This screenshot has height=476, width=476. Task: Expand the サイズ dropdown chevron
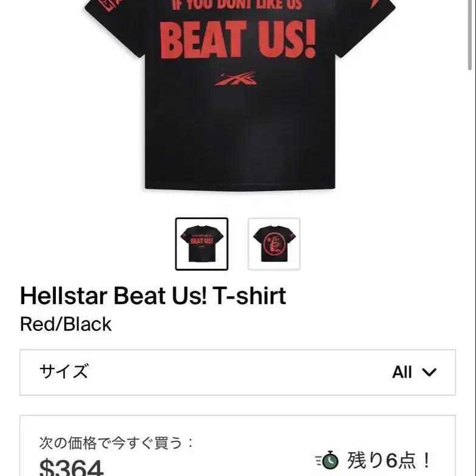point(429,372)
